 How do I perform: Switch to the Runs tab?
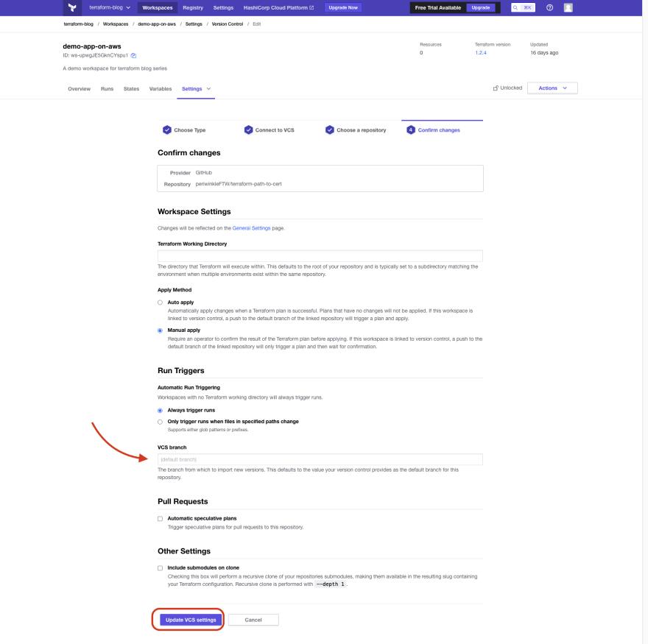point(107,89)
